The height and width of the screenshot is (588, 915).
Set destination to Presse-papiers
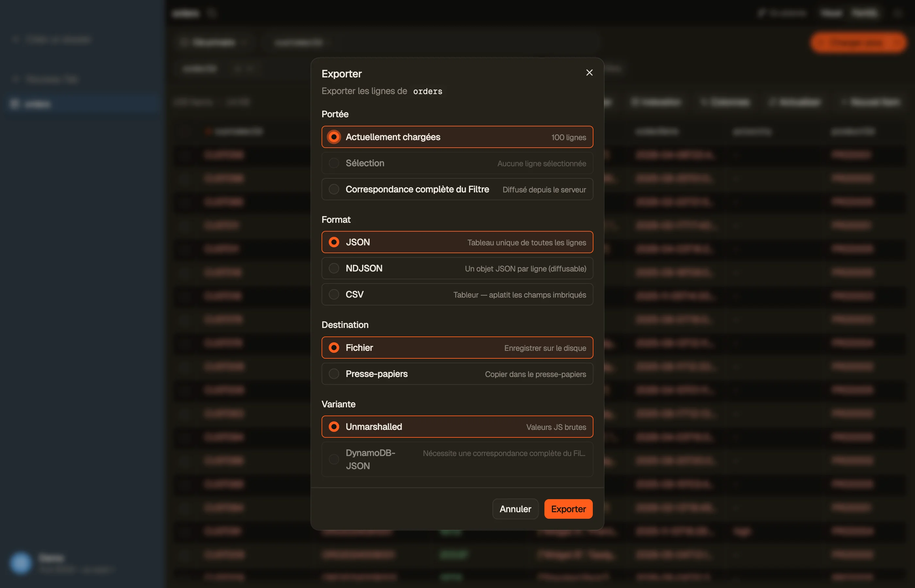(457, 374)
